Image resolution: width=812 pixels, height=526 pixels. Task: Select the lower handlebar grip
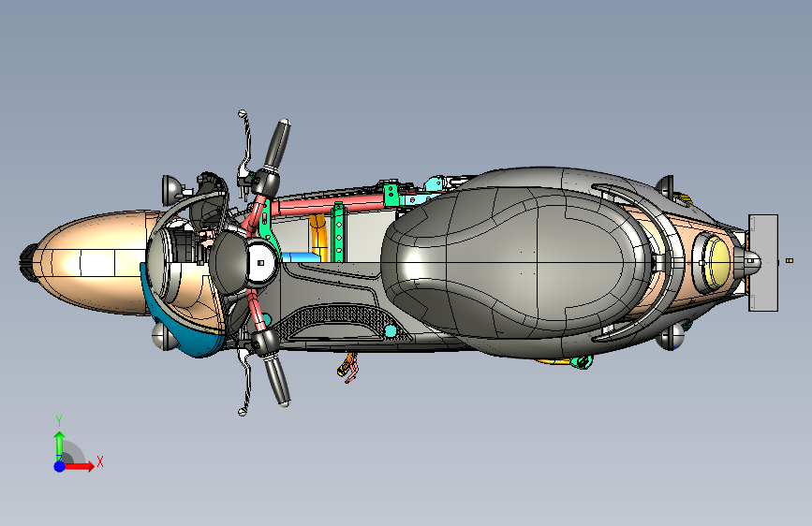click(x=277, y=381)
